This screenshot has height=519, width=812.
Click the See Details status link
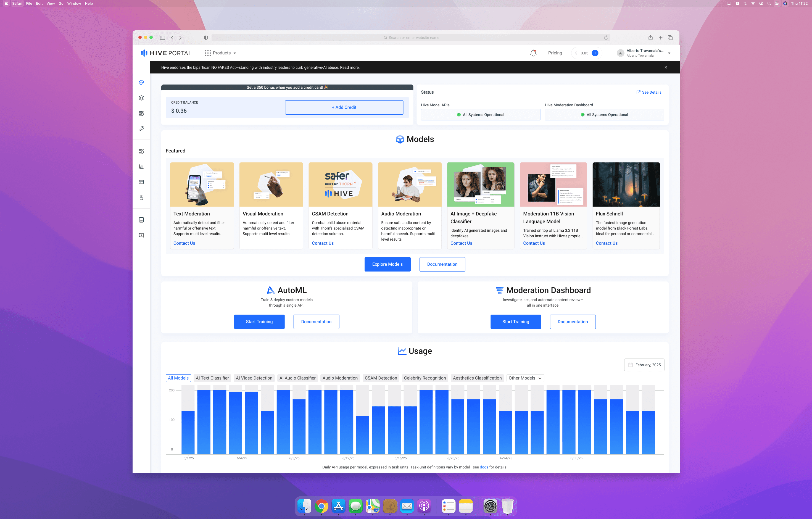click(649, 92)
